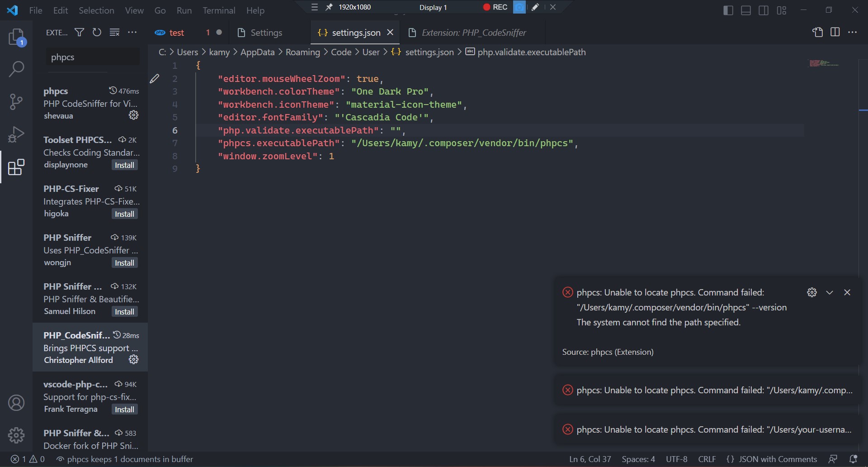Click phpcs keeps 1 documents in buffer status
This screenshot has width=868, height=467.
pyautogui.click(x=125, y=459)
